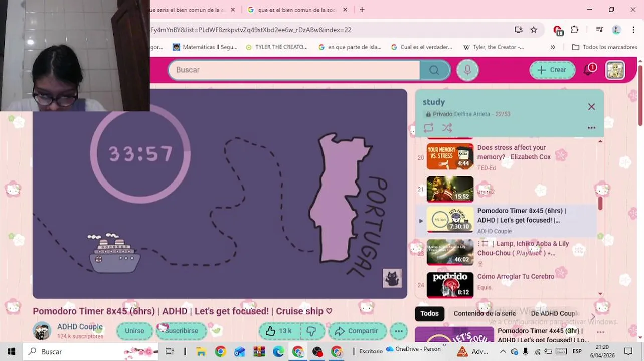Click the Crear button
Screen dimensions: 644x361
point(552,70)
